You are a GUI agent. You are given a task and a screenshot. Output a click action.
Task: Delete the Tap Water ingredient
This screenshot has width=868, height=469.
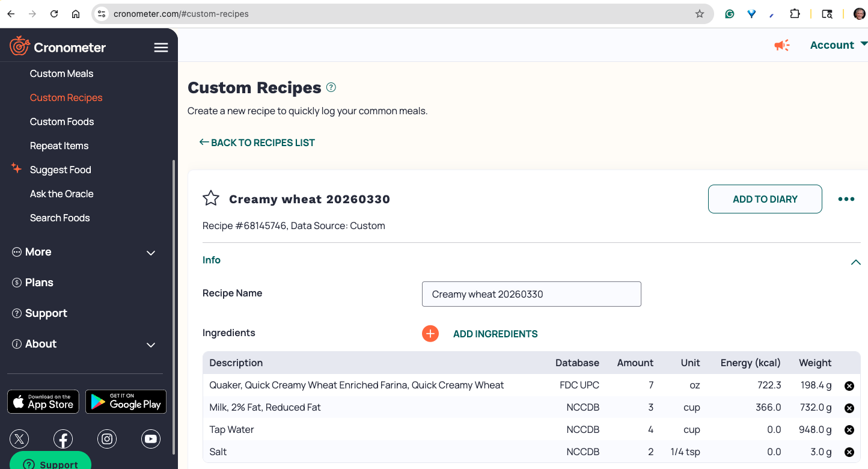click(849, 430)
